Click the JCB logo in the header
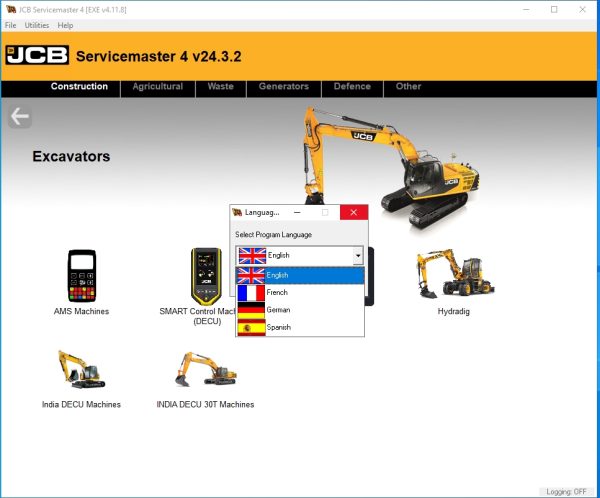The image size is (600, 498). 37,55
